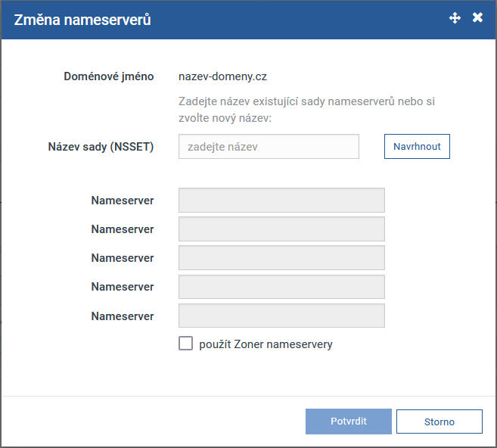Click the bottommost 'Nameserver' label text
Image resolution: width=497 pixels, height=448 pixels.
pos(123,316)
